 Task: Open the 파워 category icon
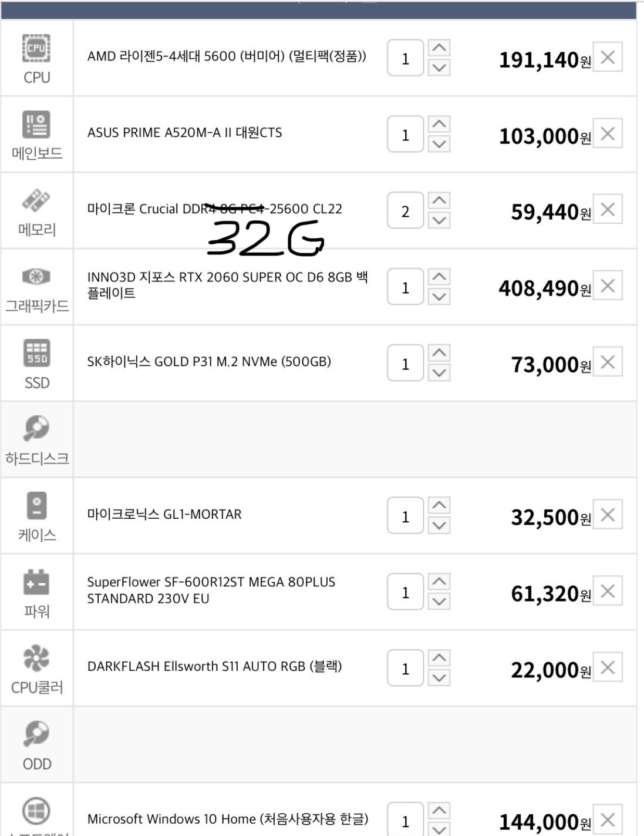click(x=36, y=582)
